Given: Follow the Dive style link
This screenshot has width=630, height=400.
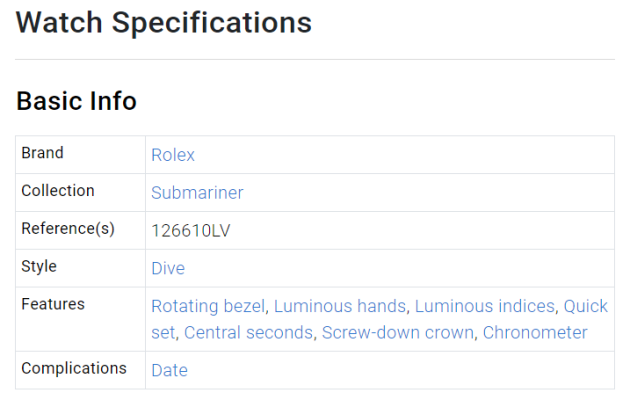Looking at the screenshot, I should pos(168,268).
